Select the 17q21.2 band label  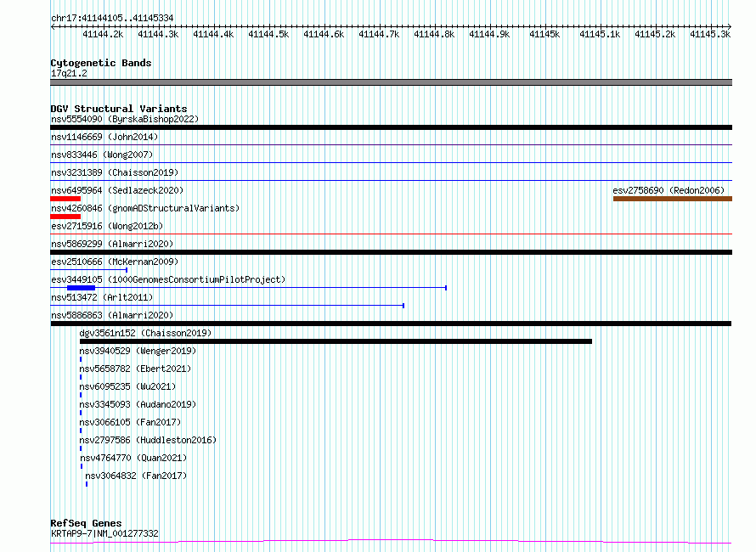coord(69,73)
